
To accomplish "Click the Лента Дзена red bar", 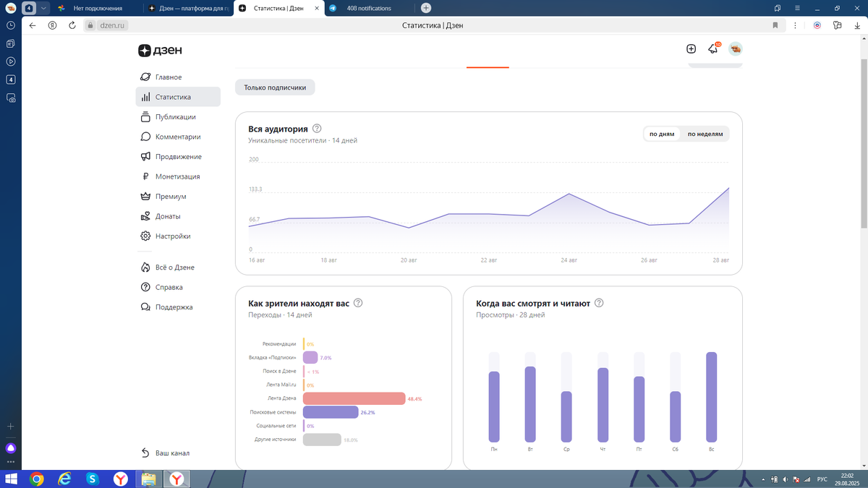I will tap(354, 398).
